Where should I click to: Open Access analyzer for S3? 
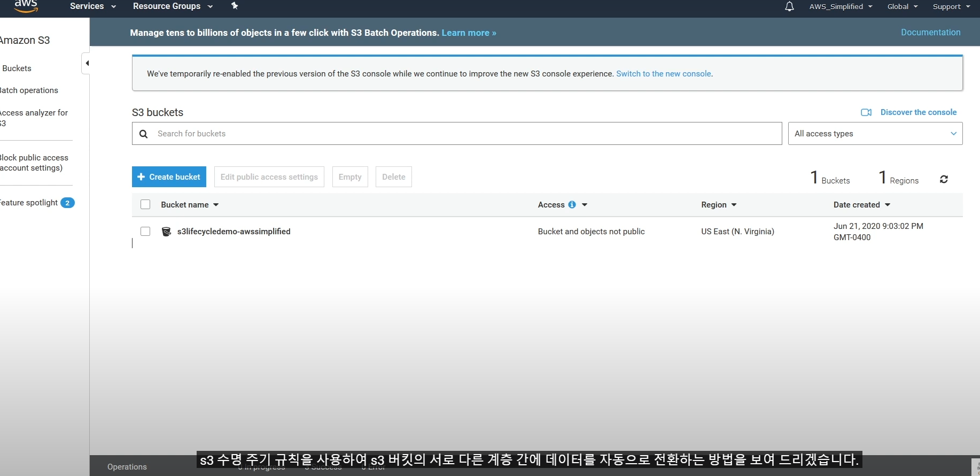34,118
